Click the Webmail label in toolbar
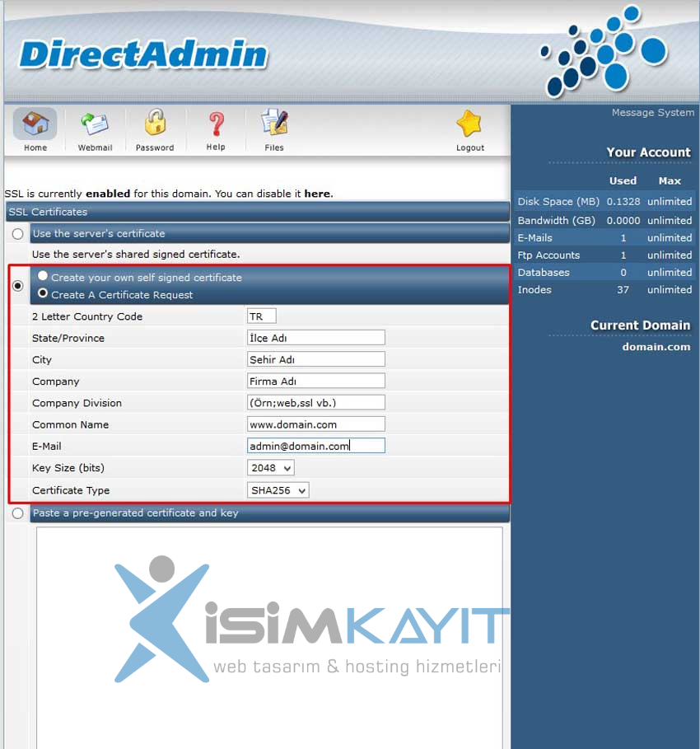This screenshot has height=749, width=700. (95, 147)
